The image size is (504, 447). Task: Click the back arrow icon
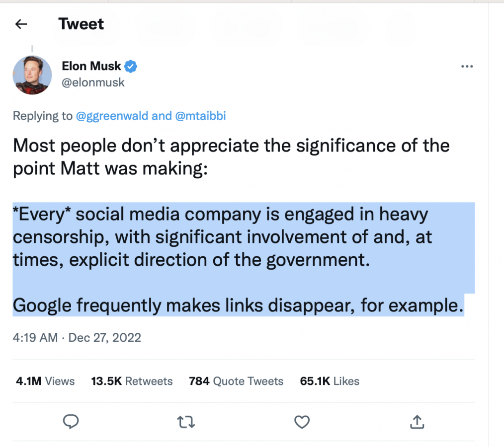pos(21,24)
